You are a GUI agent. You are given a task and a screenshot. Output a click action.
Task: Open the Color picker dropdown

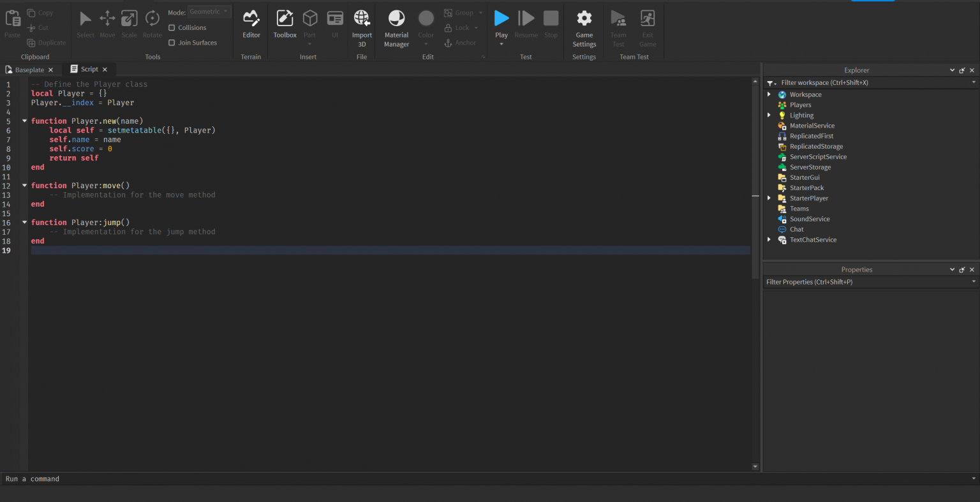pos(426,26)
